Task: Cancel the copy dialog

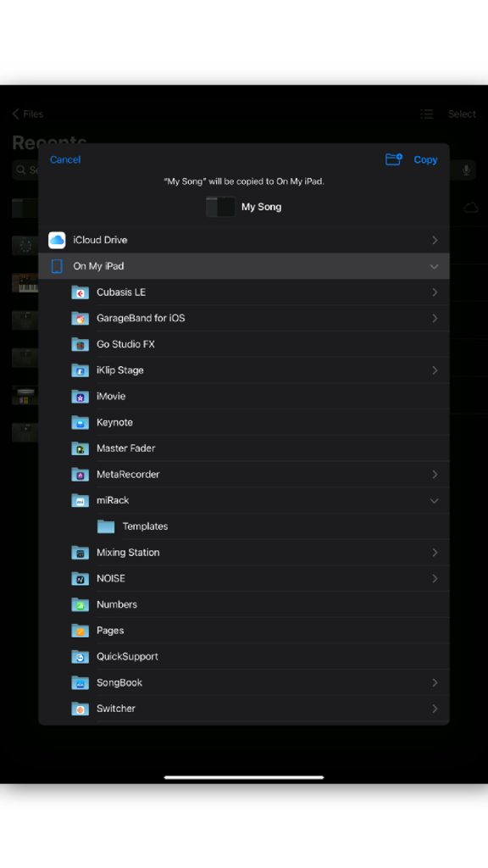Action: tap(65, 159)
